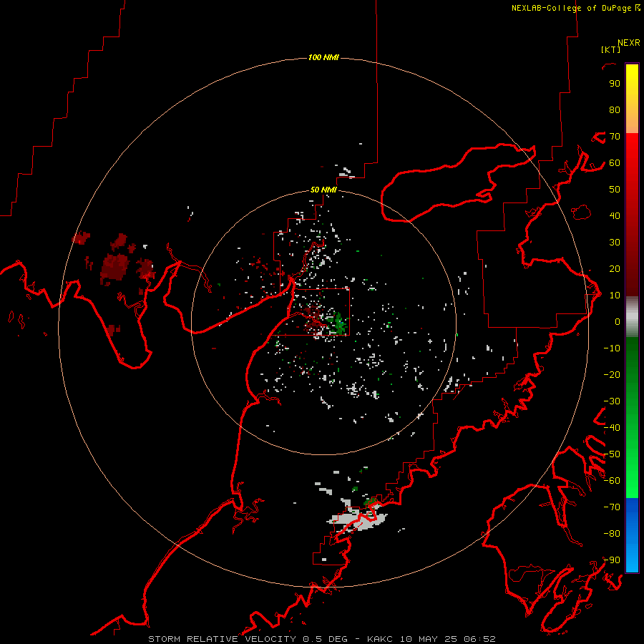This screenshot has height=644, width=644.
Task: Click the positive 60 scale label
Action: pos(615,163)
